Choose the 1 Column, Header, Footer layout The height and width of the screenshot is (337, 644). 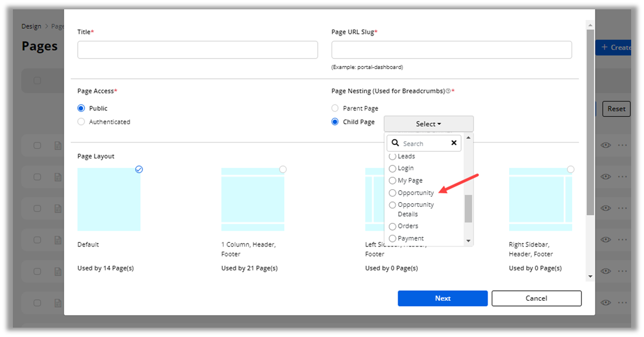pos(252,199)
